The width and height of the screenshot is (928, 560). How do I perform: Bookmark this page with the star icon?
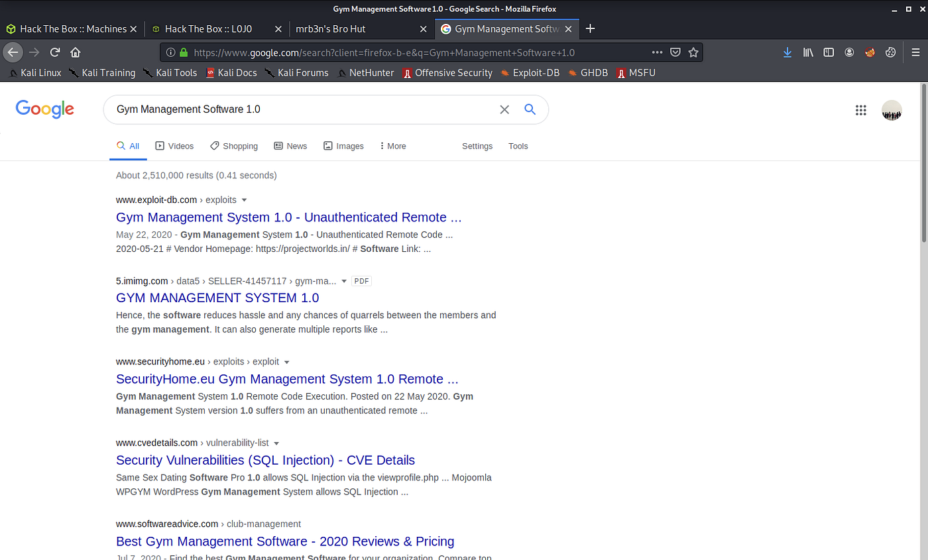[x=693, y=52]
